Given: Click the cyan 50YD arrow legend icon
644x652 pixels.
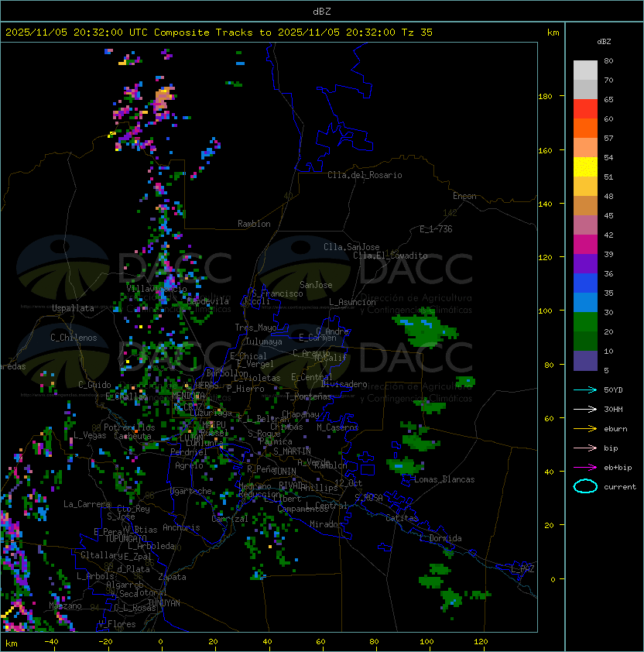Looking at the screenshot, I should (x=585, y=389).
